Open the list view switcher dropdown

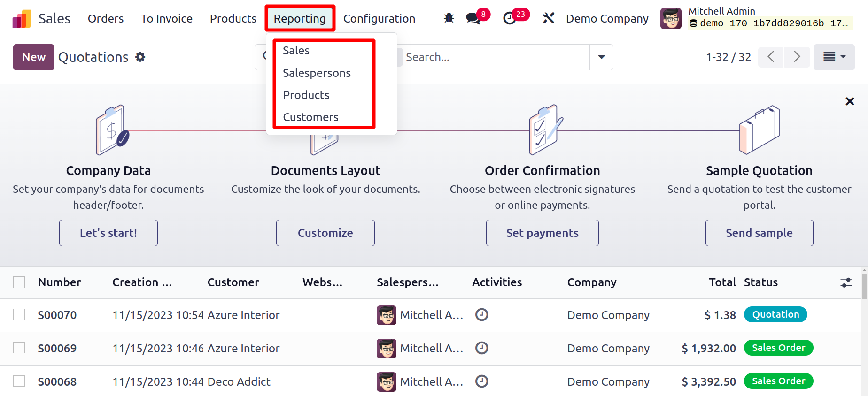coord(834,57)
